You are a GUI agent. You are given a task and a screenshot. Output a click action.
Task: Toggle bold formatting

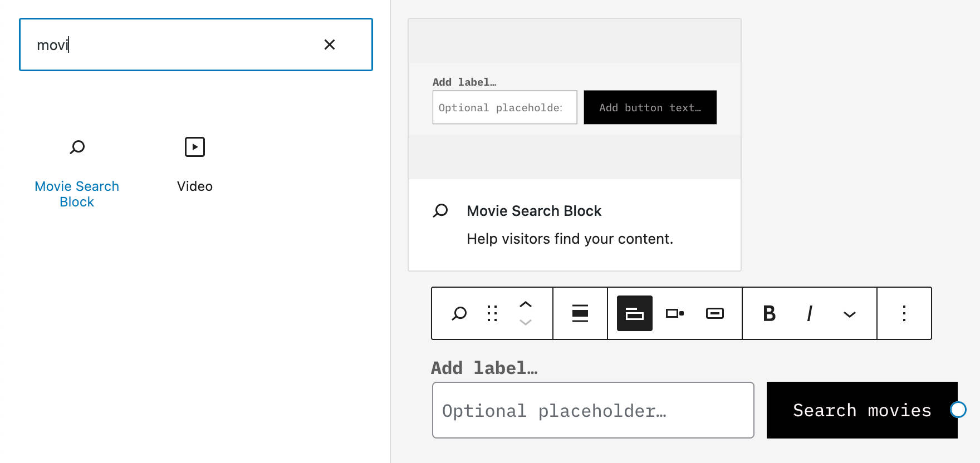(x=769, y=313)
